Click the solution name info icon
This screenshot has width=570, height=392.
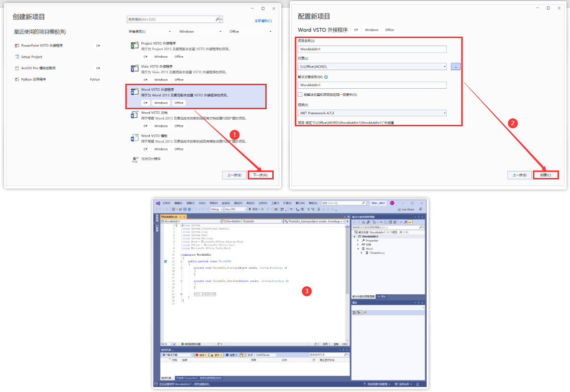click(x=326, y=77)
